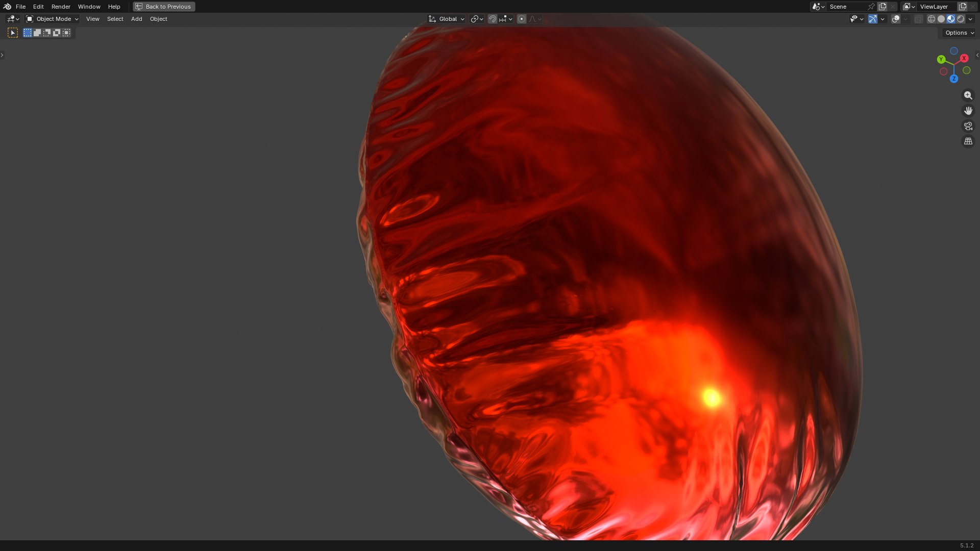Click the ViewLayer name field
Viewport: 980px width, 551px height.
pyautogui.click(x=937, y=7)
